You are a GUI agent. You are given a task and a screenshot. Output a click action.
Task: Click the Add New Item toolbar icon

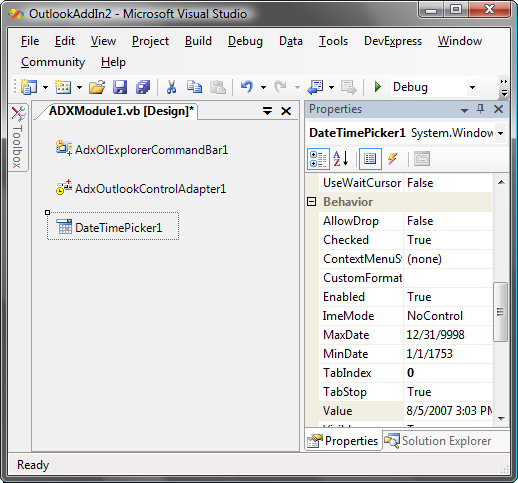[63, 87]
